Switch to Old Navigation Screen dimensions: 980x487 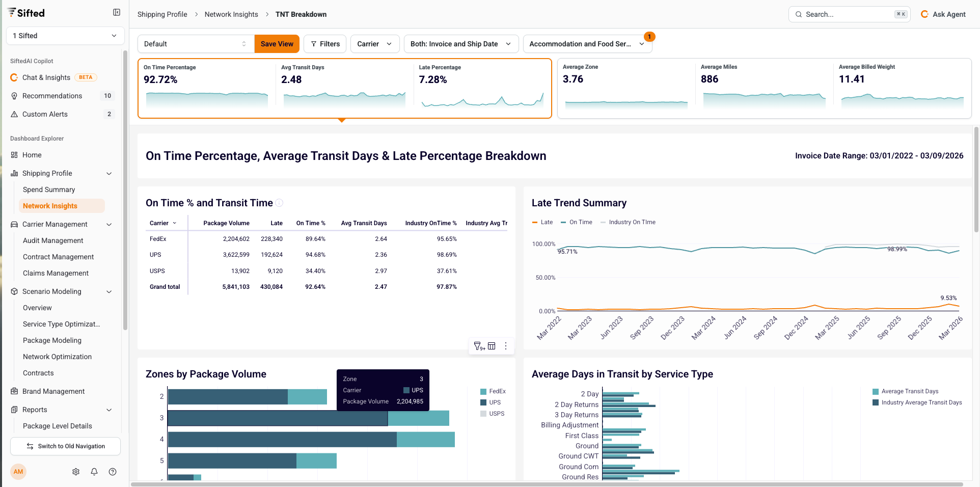pos(65,446)
